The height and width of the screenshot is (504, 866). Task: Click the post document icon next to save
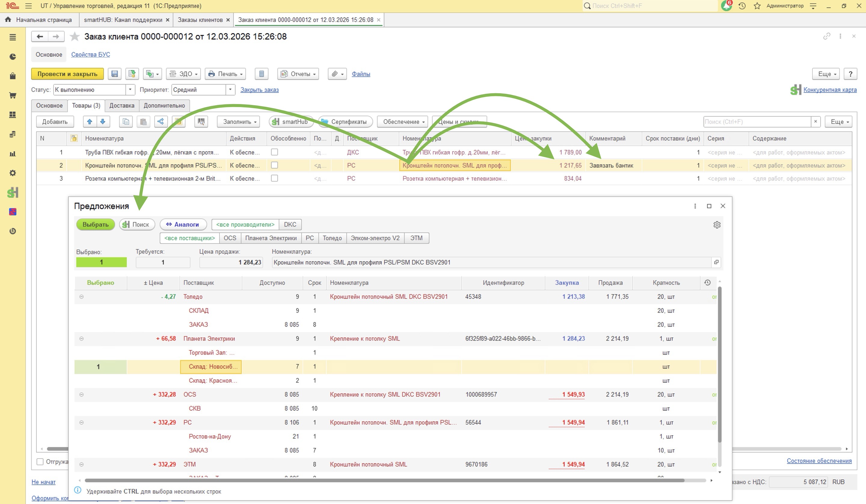(x=132, y=74)
